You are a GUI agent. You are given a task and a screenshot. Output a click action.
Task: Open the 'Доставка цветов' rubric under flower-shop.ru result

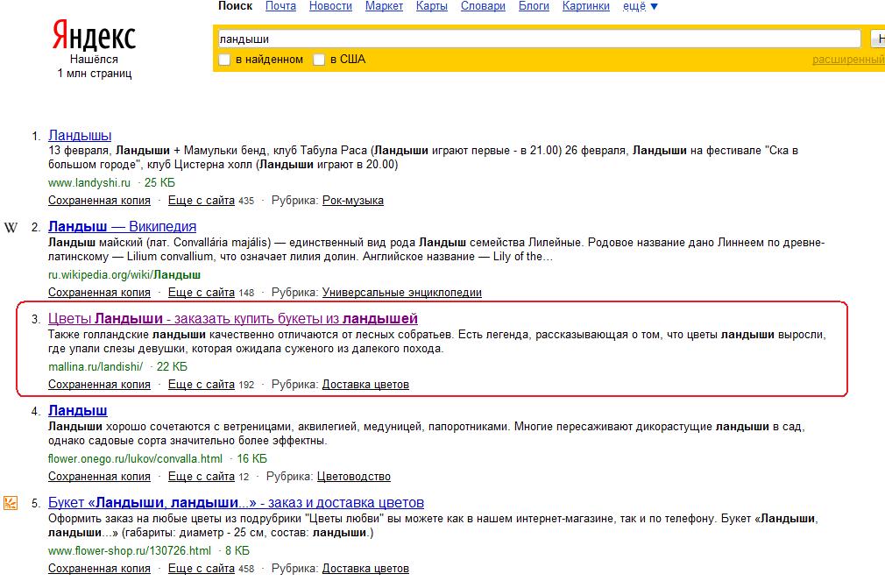coord(365,568)
